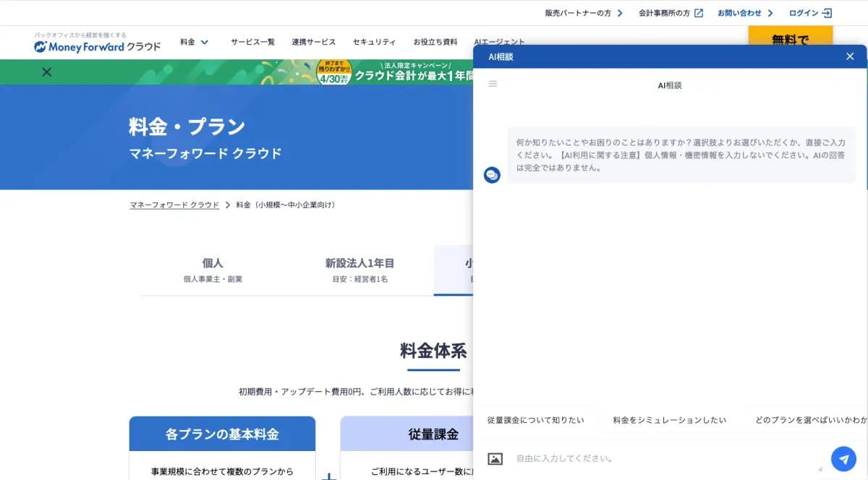Click the chevron next to お問い合わせ
Screen dimensions: 868x480
click(770, 13)
